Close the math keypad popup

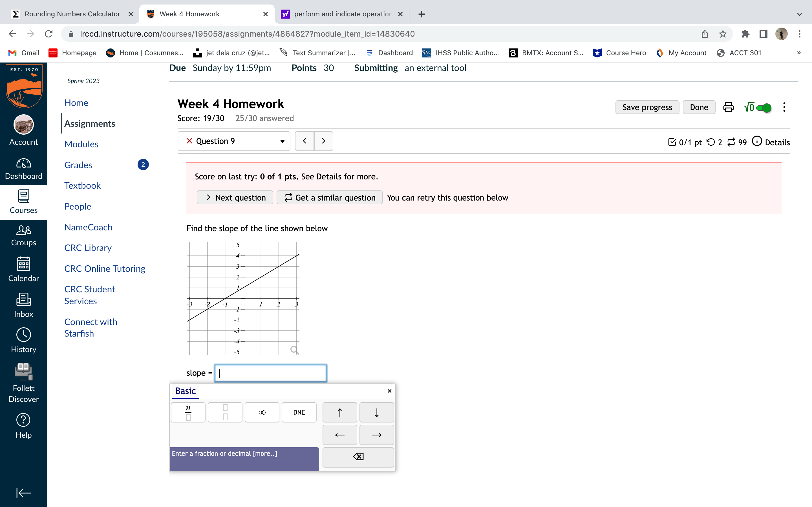pyautogui.click(x=389, y=391)
